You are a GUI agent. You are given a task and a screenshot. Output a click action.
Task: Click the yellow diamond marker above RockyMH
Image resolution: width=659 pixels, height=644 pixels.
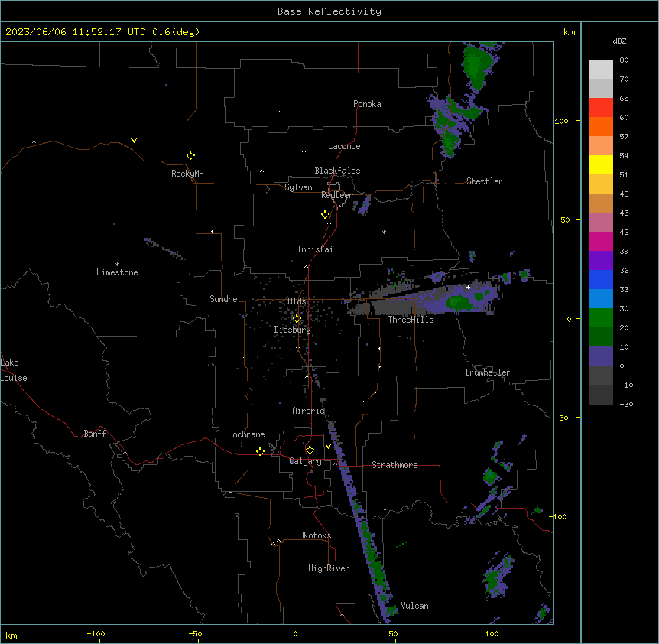191,156
